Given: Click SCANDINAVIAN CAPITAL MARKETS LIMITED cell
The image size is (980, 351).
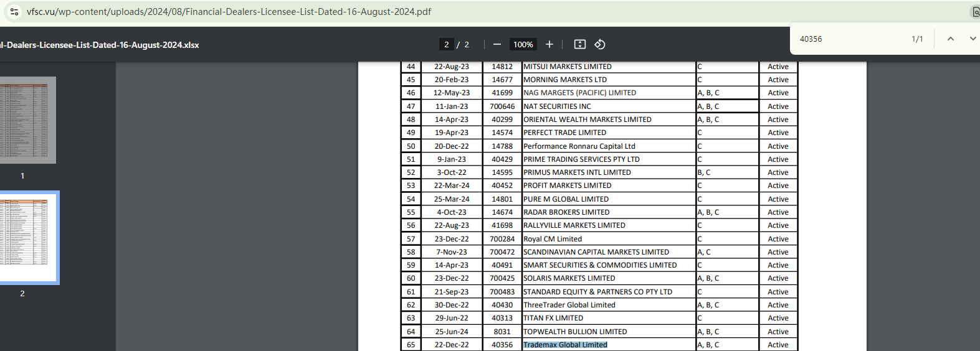Looking at the screenshot, I should [608, 252].
